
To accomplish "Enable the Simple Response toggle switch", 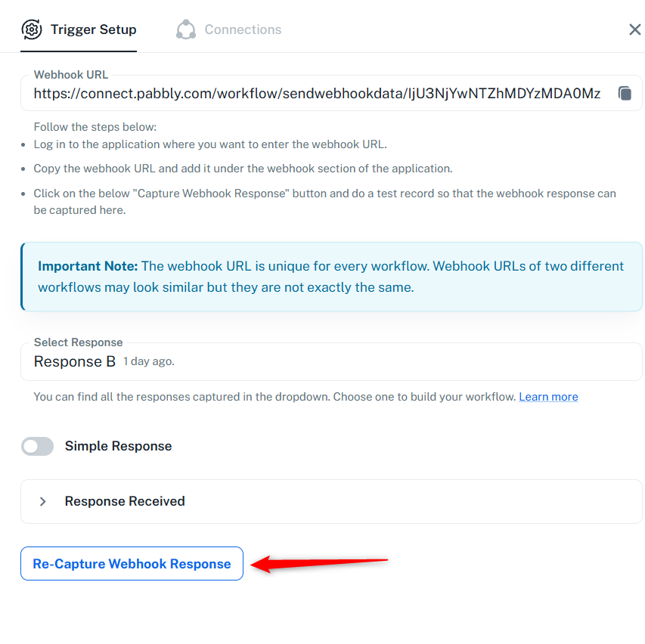I will [x=38, y=446].
